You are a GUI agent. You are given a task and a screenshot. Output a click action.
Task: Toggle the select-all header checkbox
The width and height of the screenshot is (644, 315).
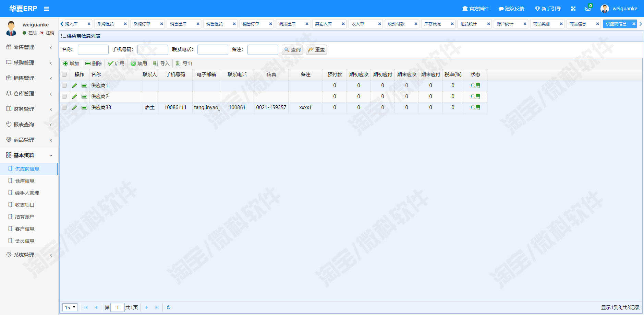[x=64, y=74]
